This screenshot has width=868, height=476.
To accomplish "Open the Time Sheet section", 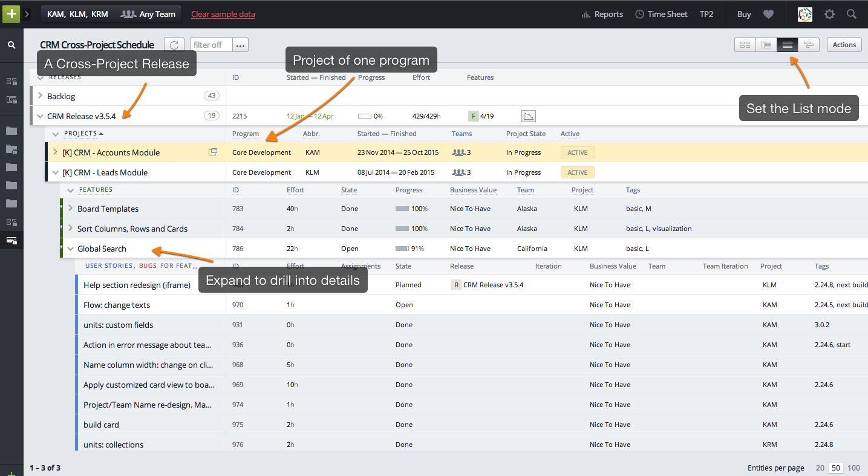I will point(661,13).
